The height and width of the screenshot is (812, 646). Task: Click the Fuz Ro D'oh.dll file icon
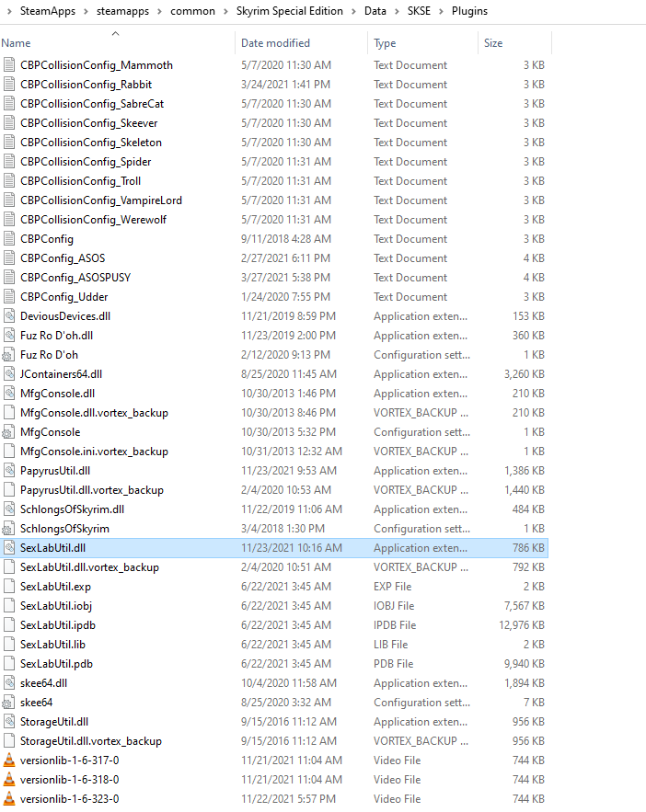point(9,335)
